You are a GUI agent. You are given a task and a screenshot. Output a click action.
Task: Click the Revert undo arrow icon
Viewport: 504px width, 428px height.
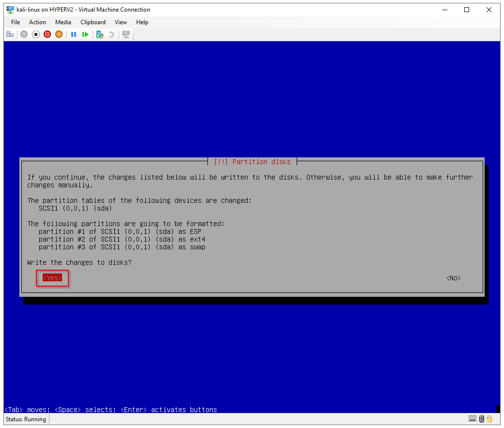coord(111,34)
